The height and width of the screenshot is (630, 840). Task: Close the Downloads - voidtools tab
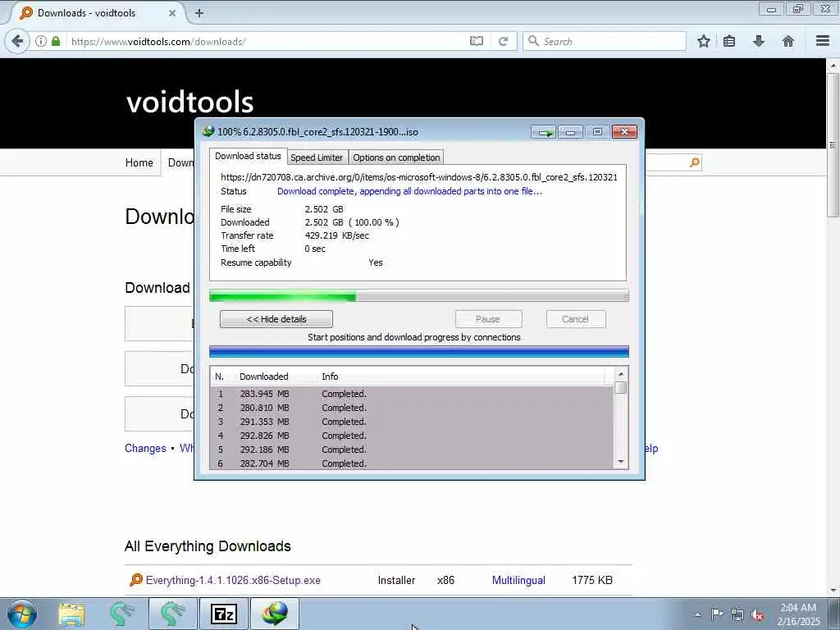(172, 13)
